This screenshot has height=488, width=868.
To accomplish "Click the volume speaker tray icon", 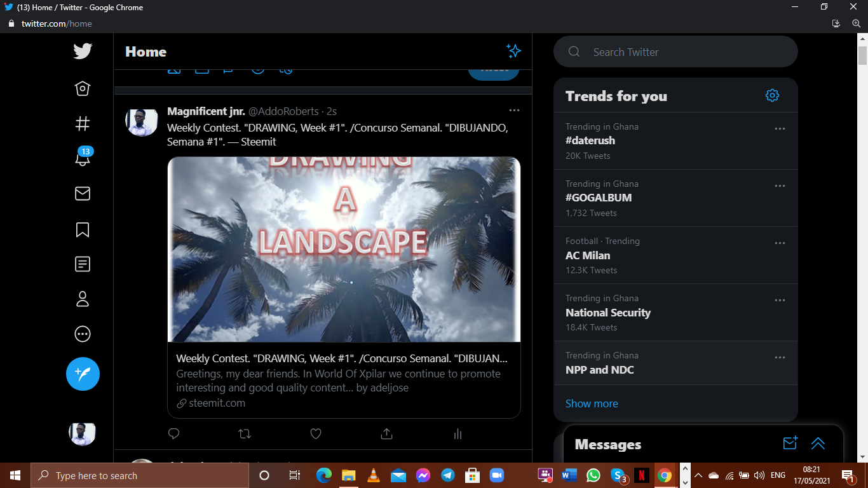I will (x=759, y=475).
